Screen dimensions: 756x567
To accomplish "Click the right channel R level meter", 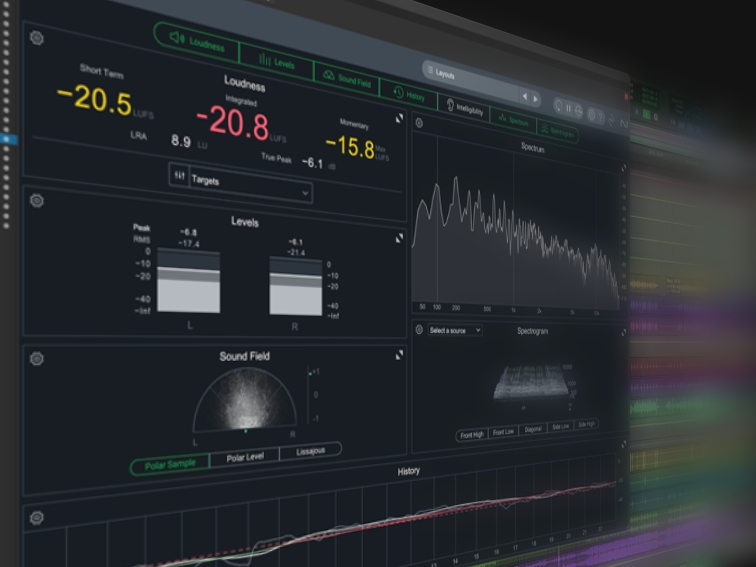I will point(296,287).
